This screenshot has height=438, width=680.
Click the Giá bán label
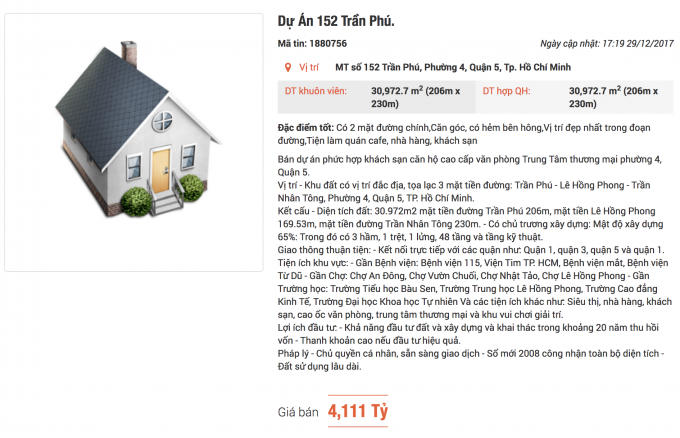pyautogui.click(x=298, y=412)
